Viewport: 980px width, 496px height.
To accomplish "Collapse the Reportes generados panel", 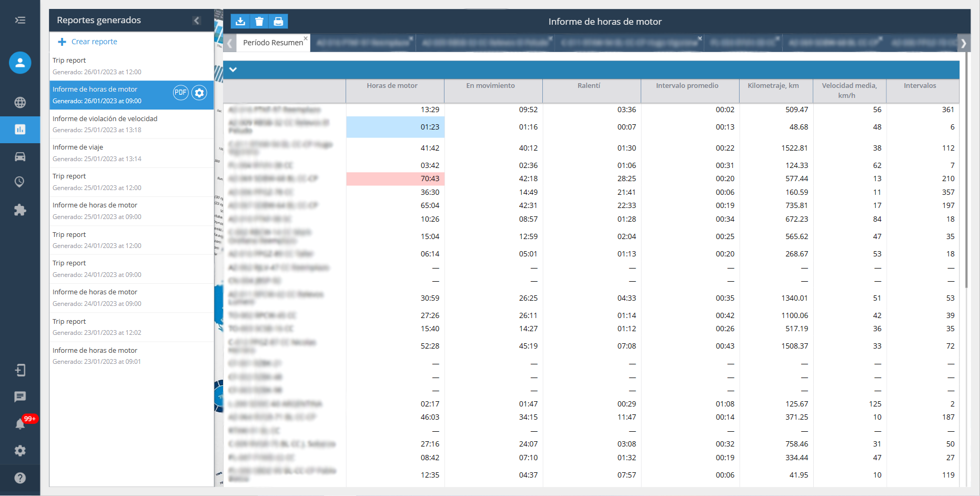I will pos(197,20).
